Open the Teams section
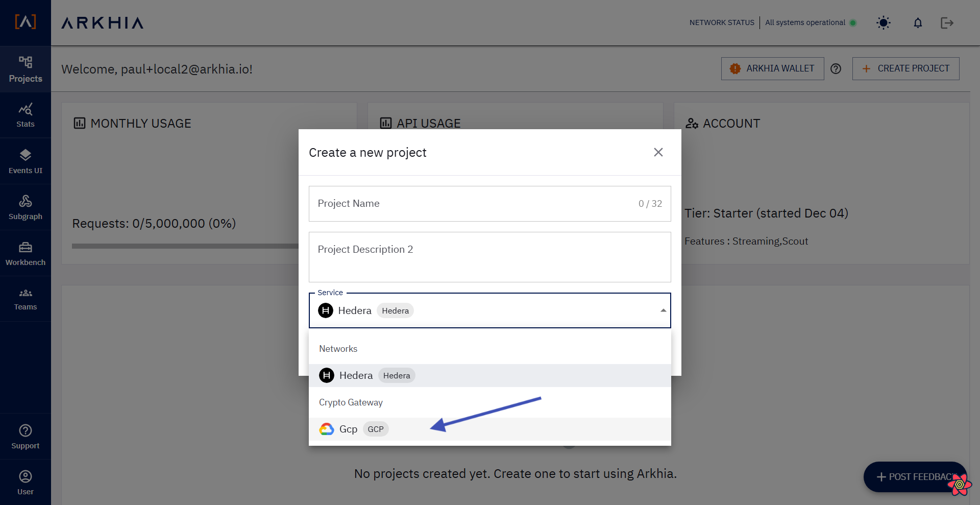980x505 pixels. (26, 299)
